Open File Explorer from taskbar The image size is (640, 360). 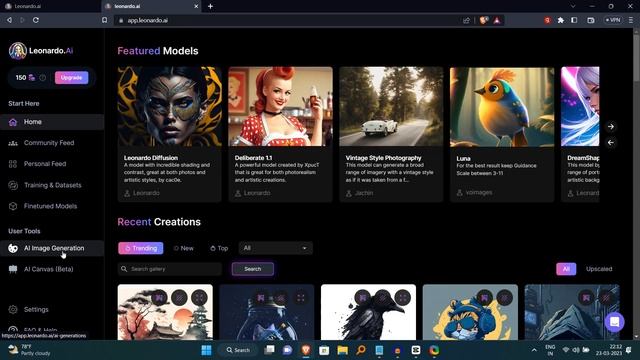342,350
